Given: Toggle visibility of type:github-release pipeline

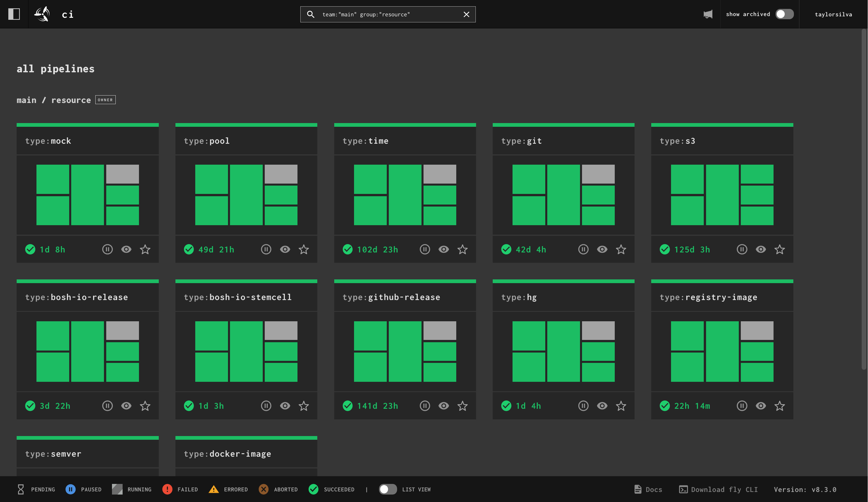Looking at the screenshot, I should [444, 406].
